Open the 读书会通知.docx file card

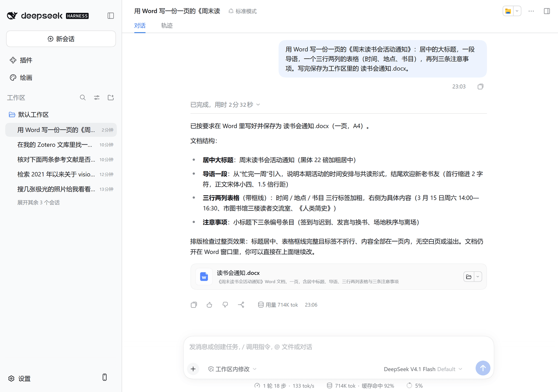tap(338, 277)
